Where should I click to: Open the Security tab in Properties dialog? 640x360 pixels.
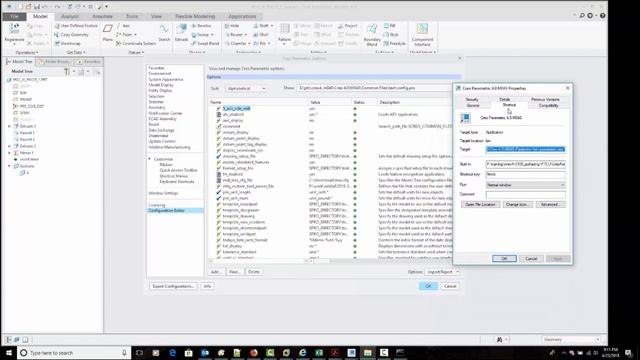[472, 99]
